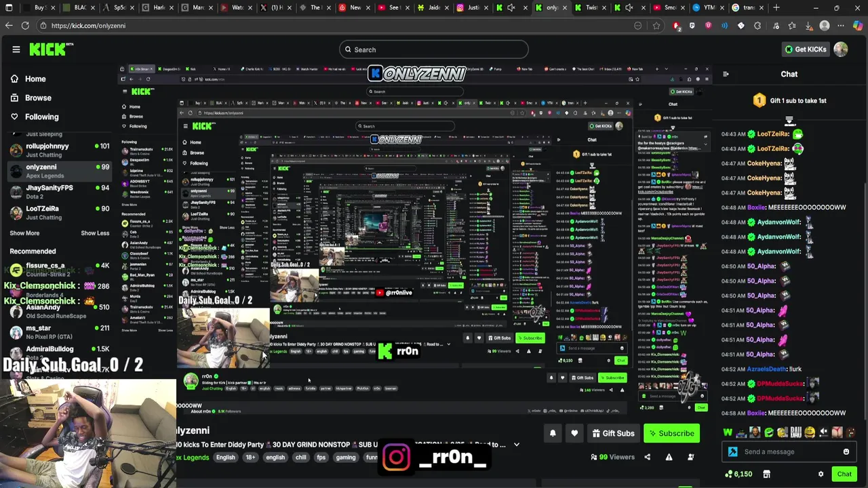This screenshot has height=488, width=868.
Task: Open LooTZeiRa channel in sidebar
Action: [x=58, y=213]
